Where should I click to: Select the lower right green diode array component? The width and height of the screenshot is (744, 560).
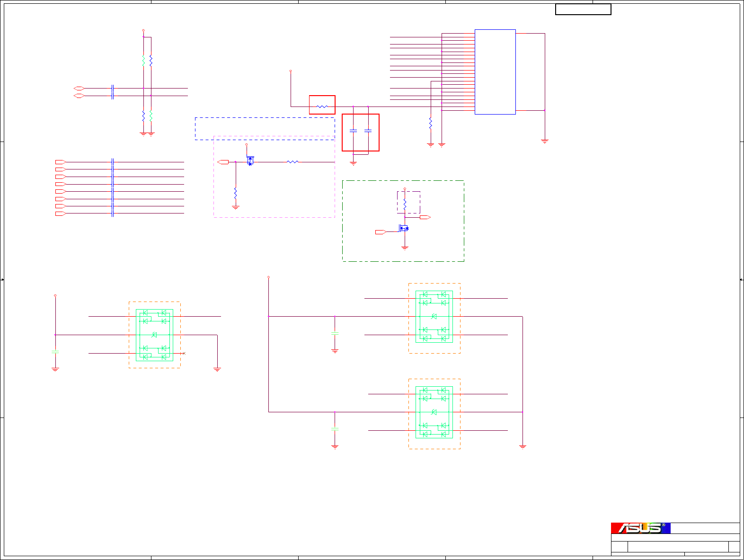434,412
